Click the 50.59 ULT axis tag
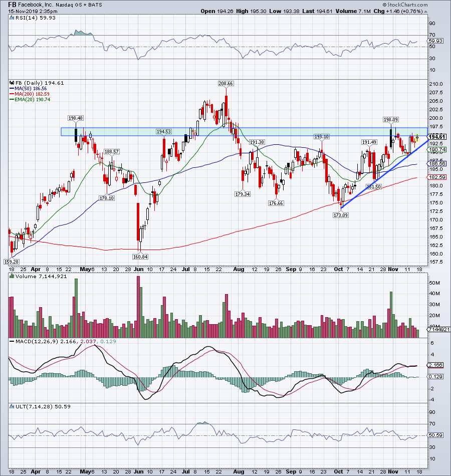451x476 pixels. click(x=436, y=435)
